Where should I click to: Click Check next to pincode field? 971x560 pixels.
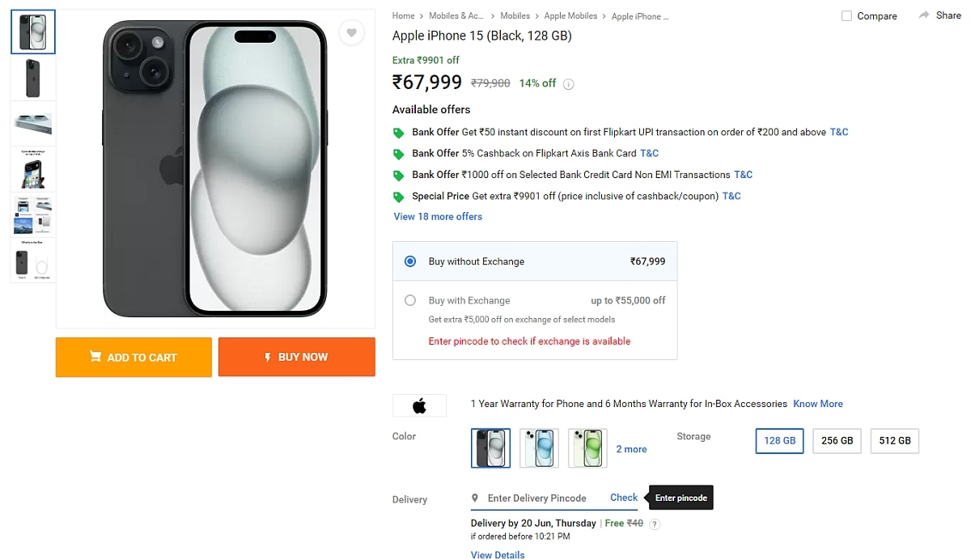coord(624,498)
